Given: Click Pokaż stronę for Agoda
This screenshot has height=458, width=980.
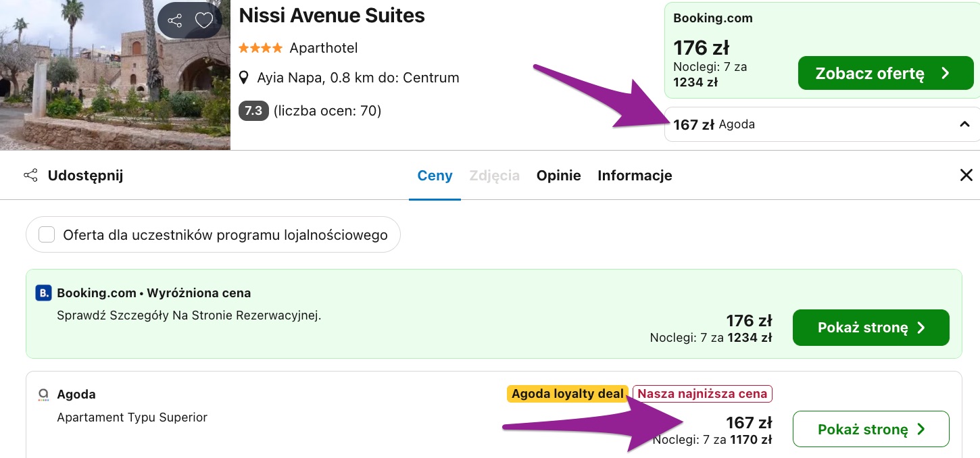Looking at the screenshot, I should 871,429.
